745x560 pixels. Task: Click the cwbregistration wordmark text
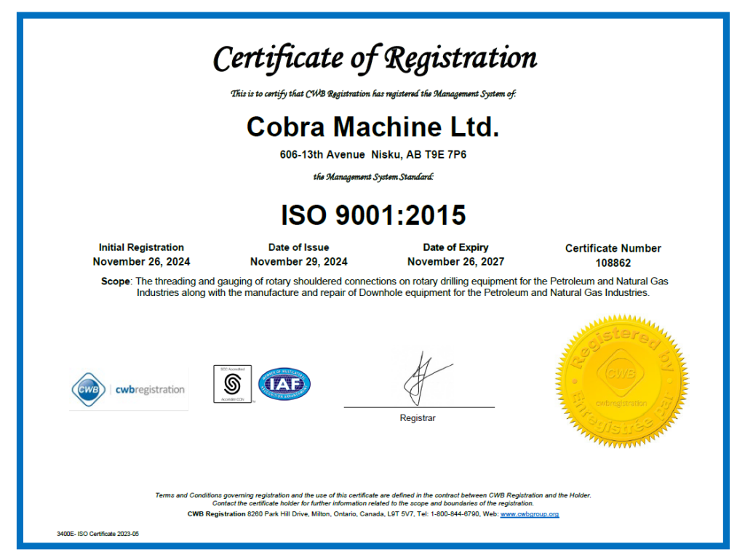click(x=150, y=390)
